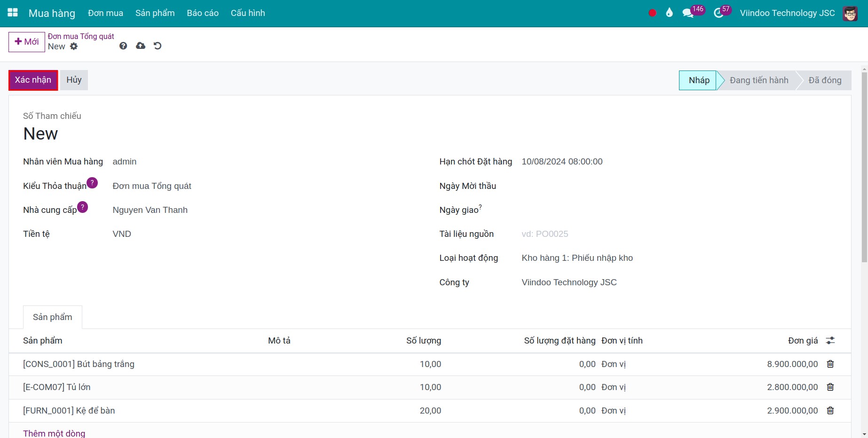The height and width of the screenshot is (438, 868).
Task: Delete the Bút bảng trắng line
Action: pos(830,364)
